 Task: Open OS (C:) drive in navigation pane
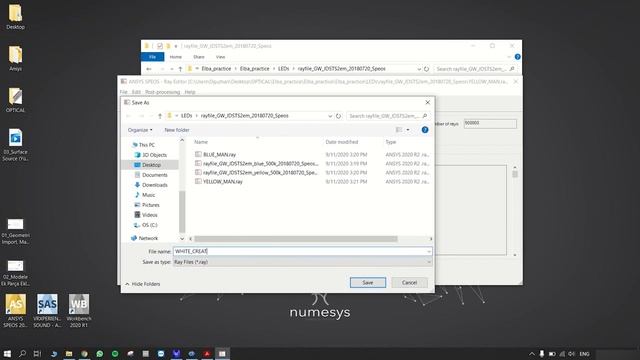click(149, 225)
